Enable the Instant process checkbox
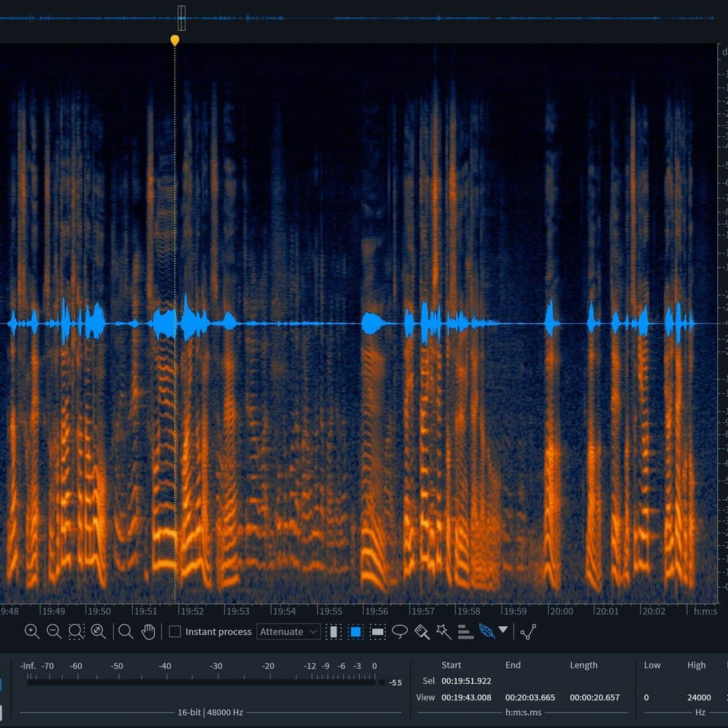Screen dimensions: 728x728 (x=175, y=632)
